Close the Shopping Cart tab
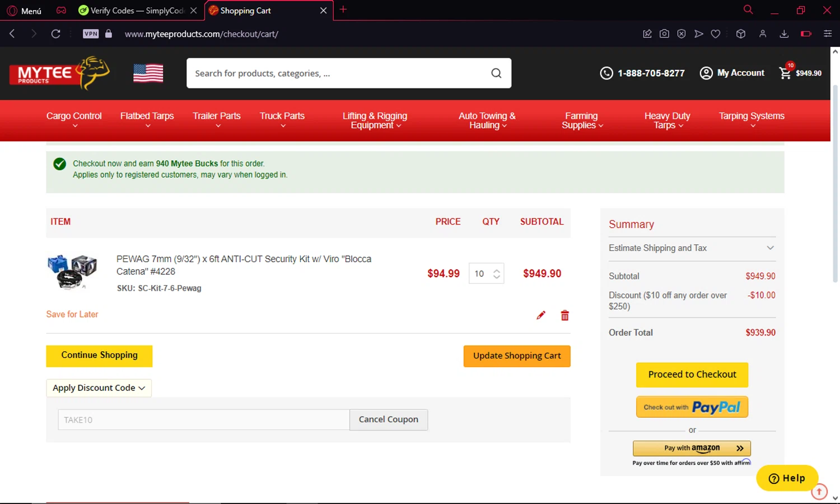This screenshot has width=840, height=504. click(323, 11)
